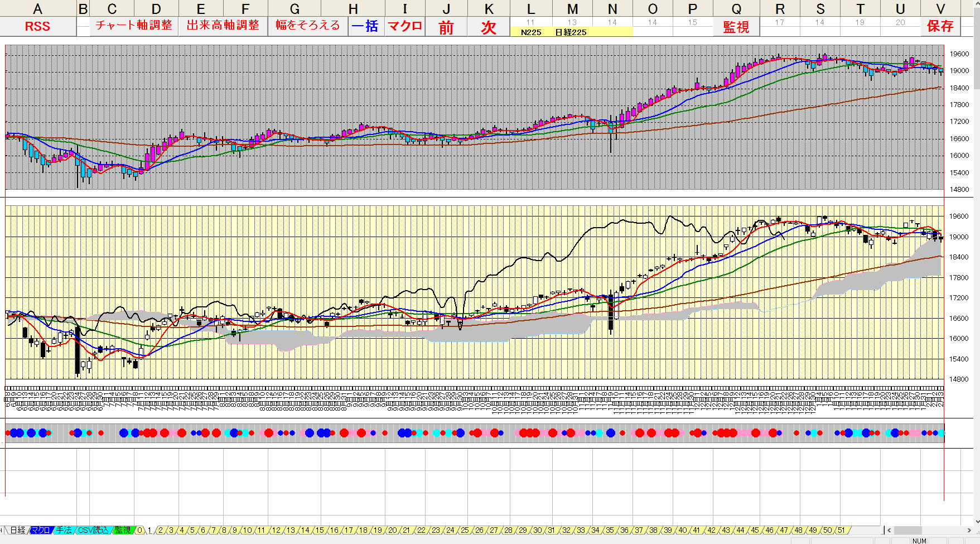Screen dimensions: 980x544
Task: Click the 出来高軸調整 button
Action: pos(223,26)
